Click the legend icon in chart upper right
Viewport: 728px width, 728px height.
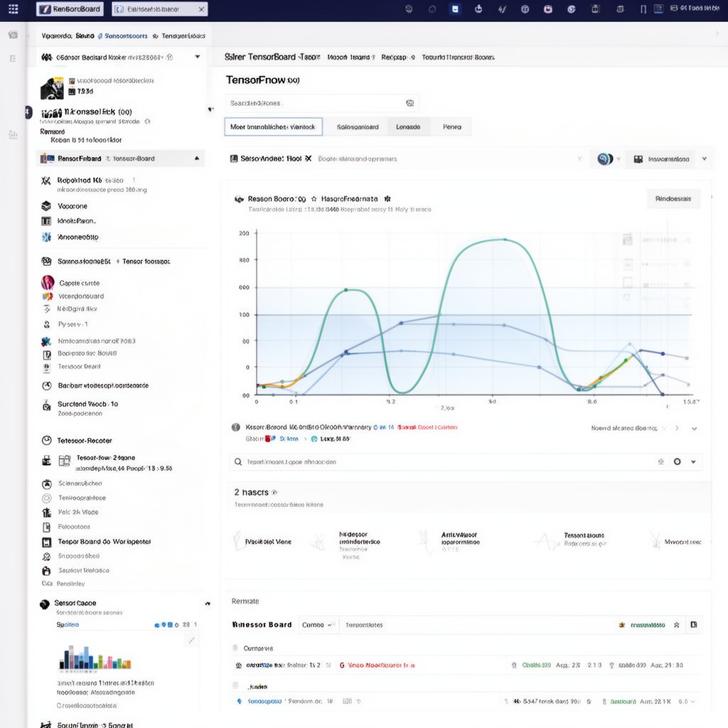click(628, 240)
